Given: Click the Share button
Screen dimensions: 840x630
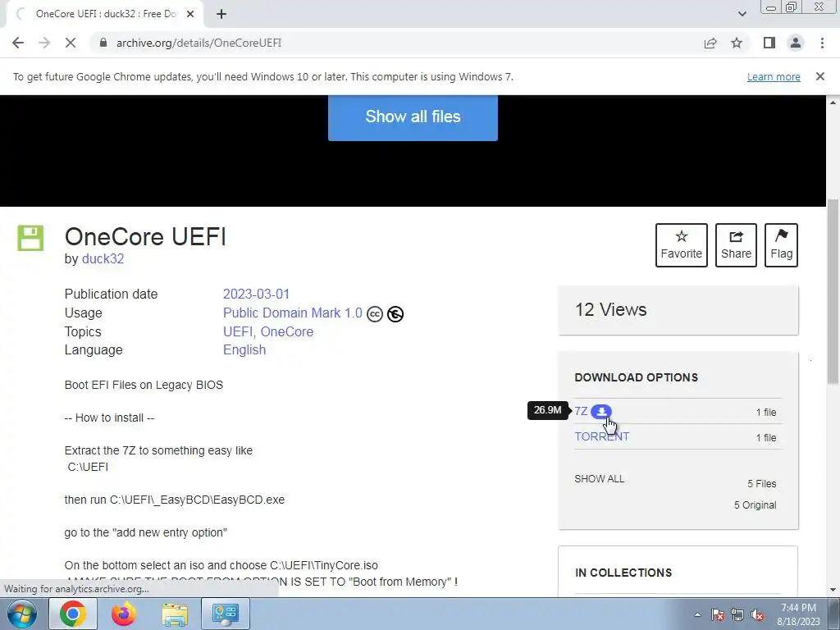Looking at the screenshot, I should click(x=736, y=244).
